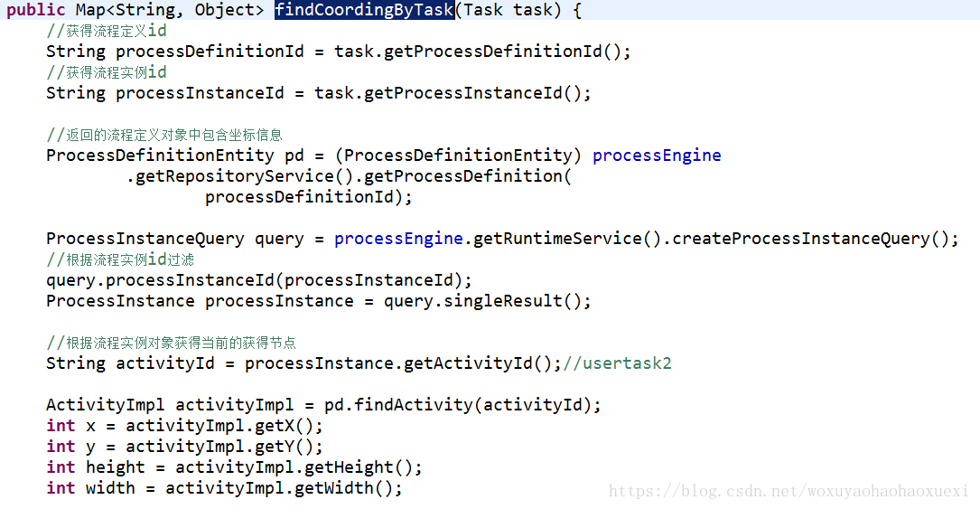Click 'ProcessInstance processInstance' declaration
This screenshot has height=509, width=980.
coord(200,301)
